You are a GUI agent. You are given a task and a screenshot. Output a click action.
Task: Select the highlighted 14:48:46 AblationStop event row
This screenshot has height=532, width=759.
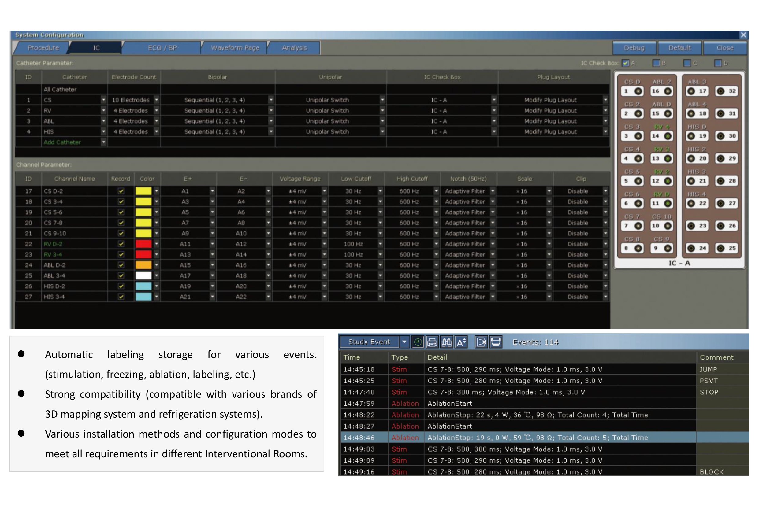[x=545, y=438]
